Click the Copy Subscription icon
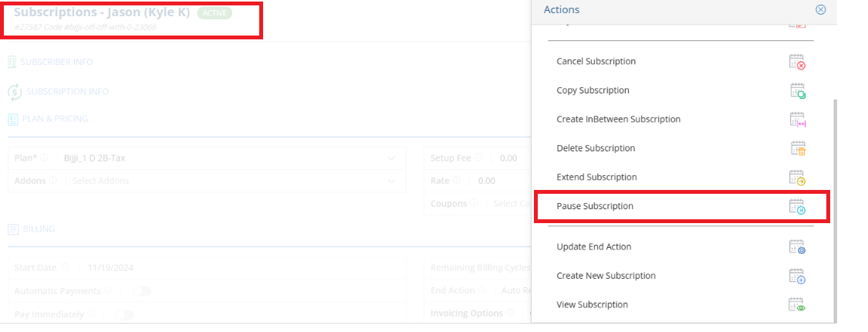868x332 pixels. point(797,90)
